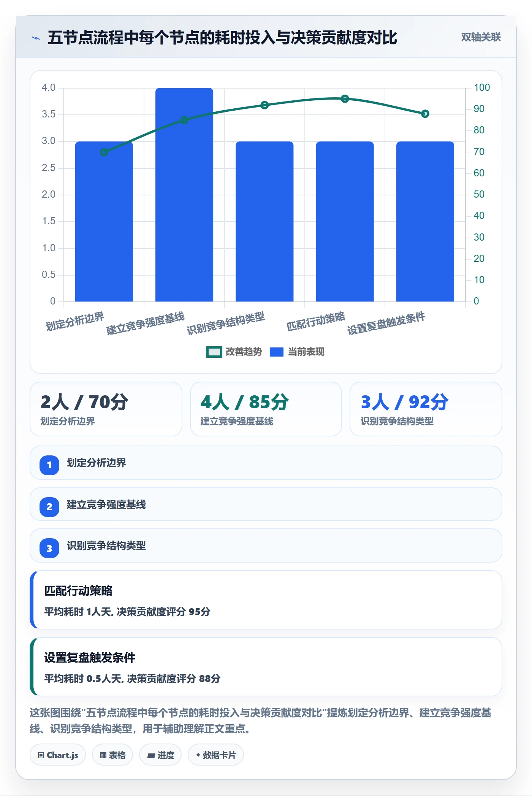Open the 4人 / 85分 data card

coord(266,409)
